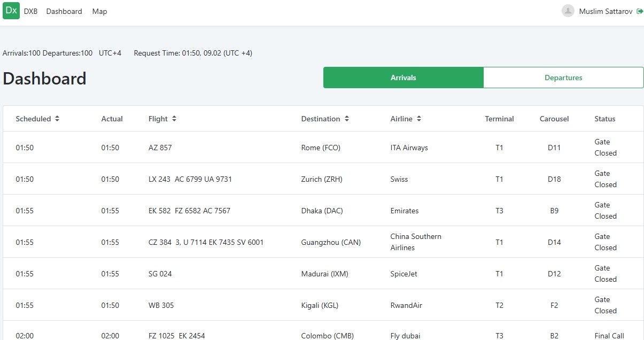The height and width of the screenshot is (340, 644).
Task: Click the Actual column header
Action: tap(112, 119)
